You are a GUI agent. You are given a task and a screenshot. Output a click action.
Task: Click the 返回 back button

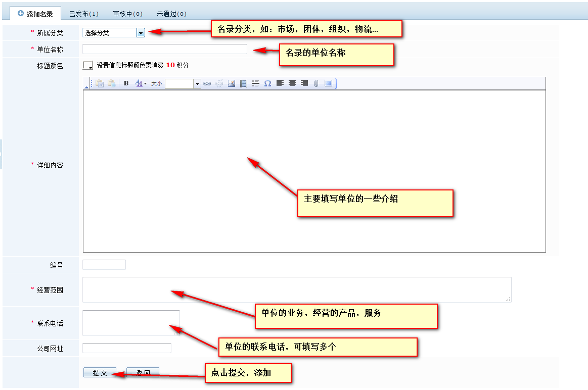(x=143, y=373)
